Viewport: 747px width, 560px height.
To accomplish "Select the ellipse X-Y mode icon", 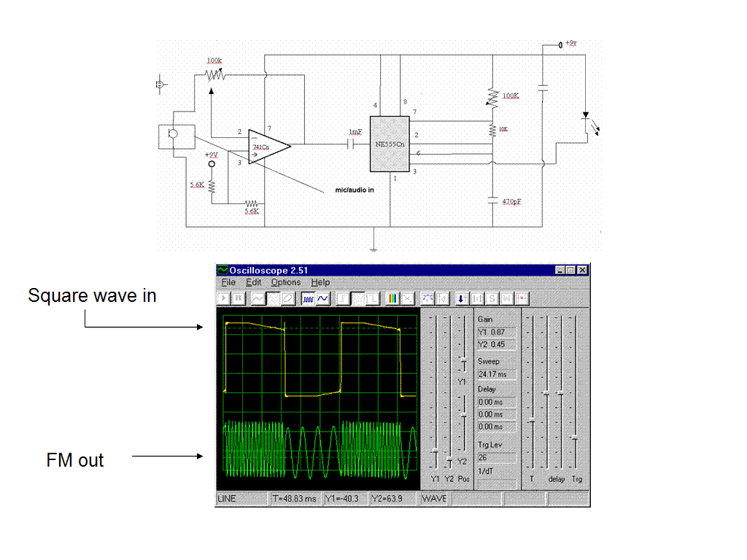I will tap(287, 298).
